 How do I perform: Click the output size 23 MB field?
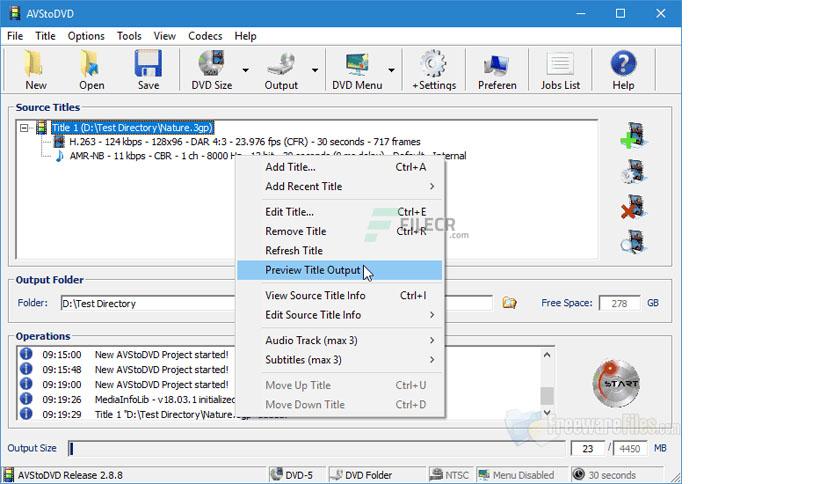588,448
